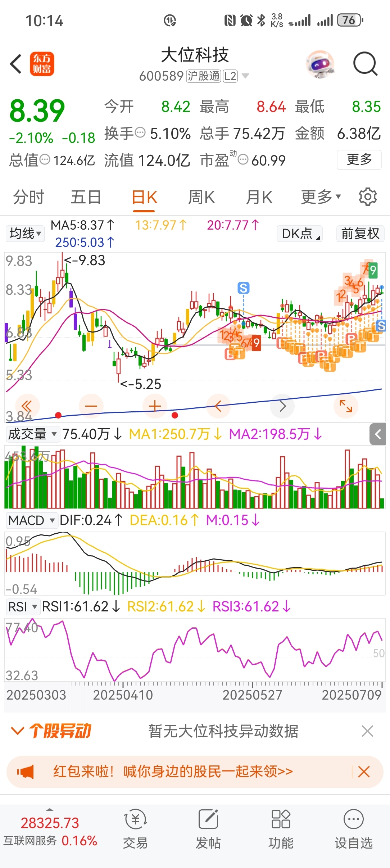Tap stock code 600589

click(162, 76)
